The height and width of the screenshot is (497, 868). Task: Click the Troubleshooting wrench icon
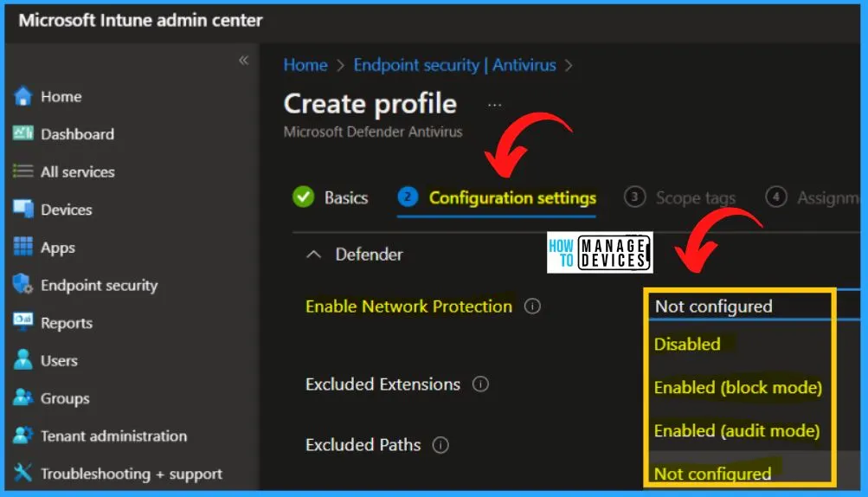pyautogui.click(x=23, y=473)
